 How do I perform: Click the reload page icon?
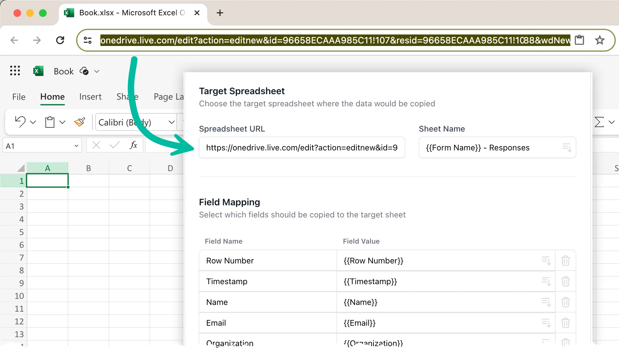(60, 40)
